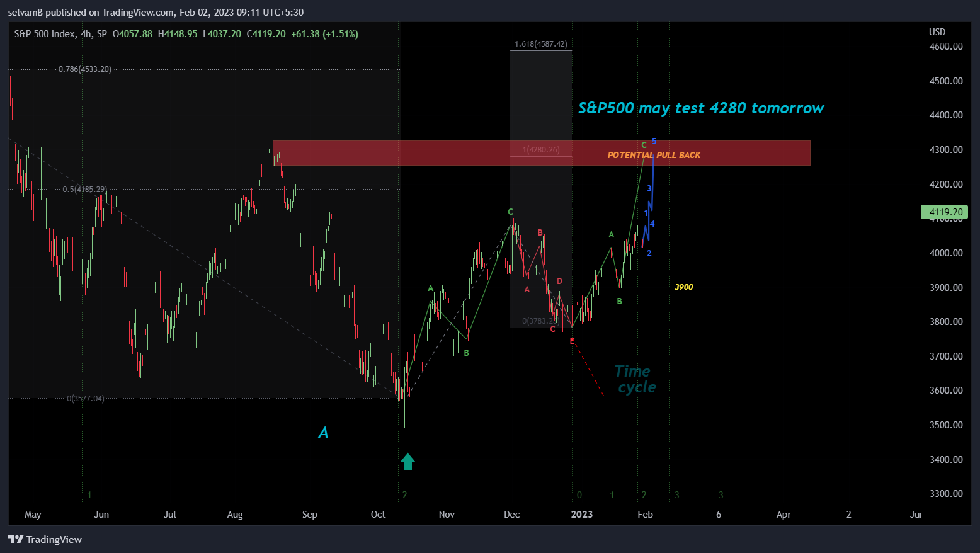Click the current price label 4119.20
Viewport: 980px width, 553px height.
click(944, 212)
